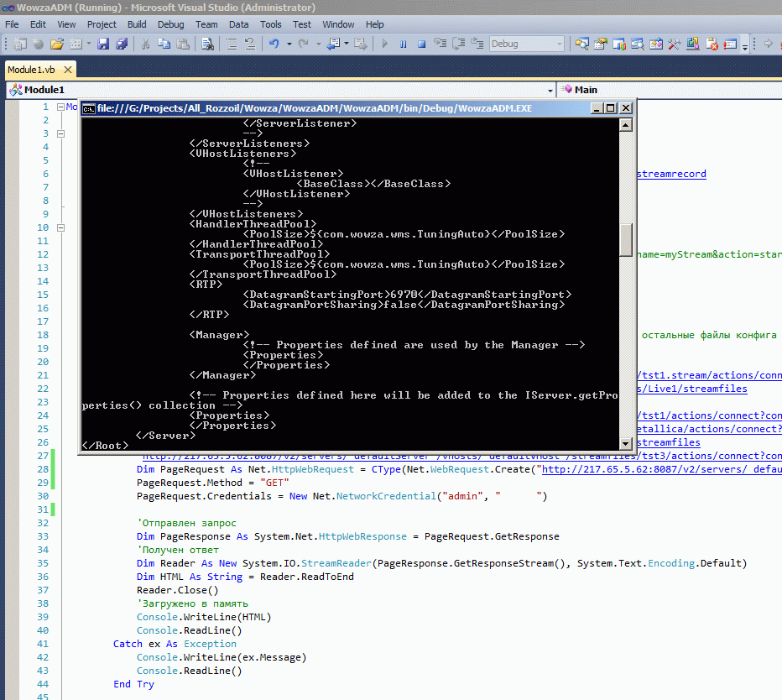Open the Debug menu

[170, 24]
